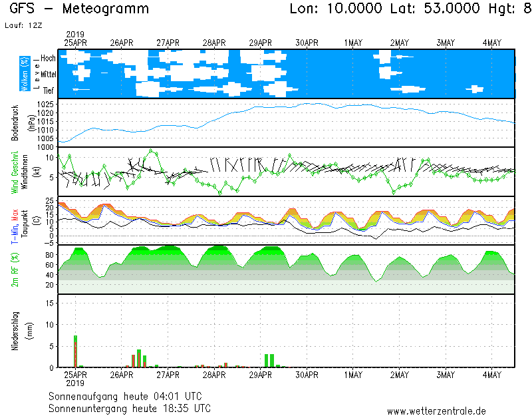This screenshot has width=532, height=416.
Task: Click the Sonnenaufgang heute 04:01 UTC text
Action: tap(129, 397)
